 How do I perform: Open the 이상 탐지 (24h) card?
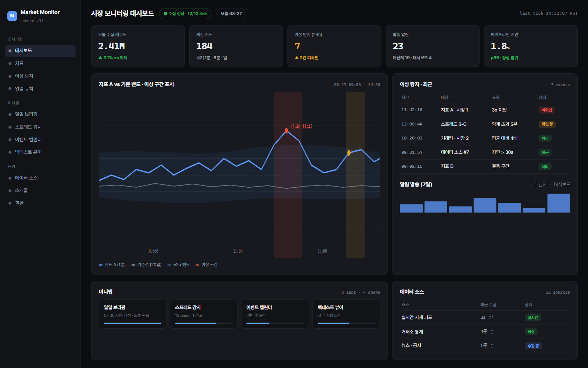point(334,46)
